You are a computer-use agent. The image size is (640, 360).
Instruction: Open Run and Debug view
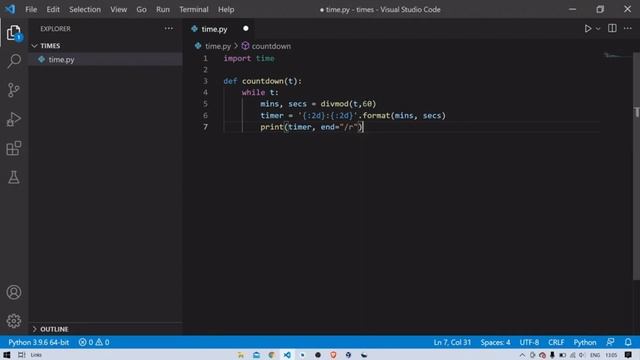(14, 119)
